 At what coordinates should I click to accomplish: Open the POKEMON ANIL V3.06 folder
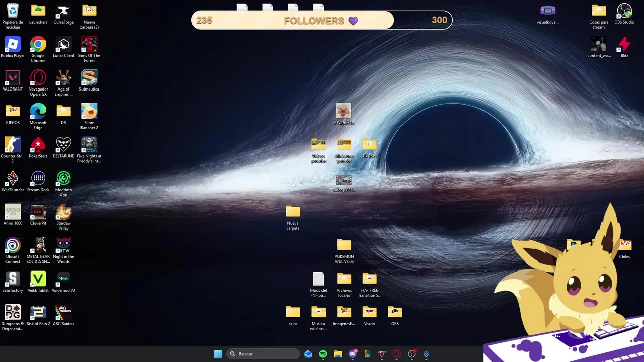click(x=344, y=245)
